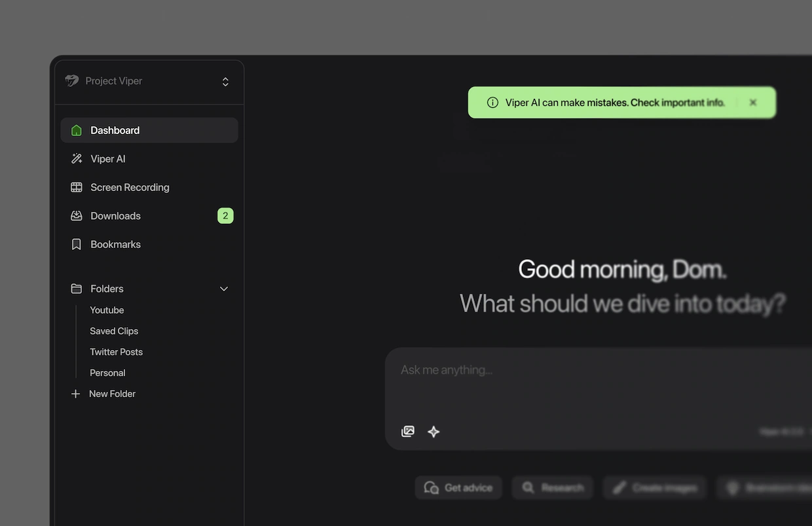Click the Downloads inbox tray icon

point(77,216)
